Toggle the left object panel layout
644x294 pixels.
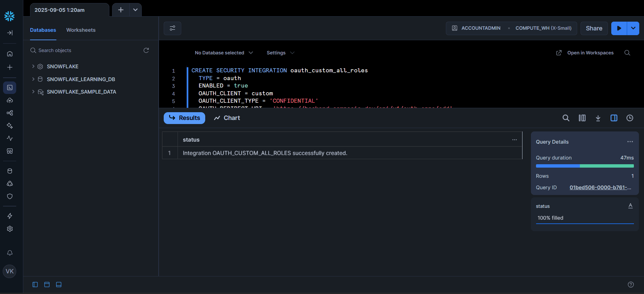pos(35,285)
